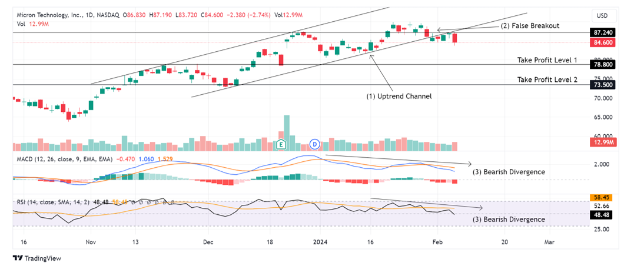Click the 70.000 price axis value
This screenshot has height=269, width=644.
[x=602, y=98]
